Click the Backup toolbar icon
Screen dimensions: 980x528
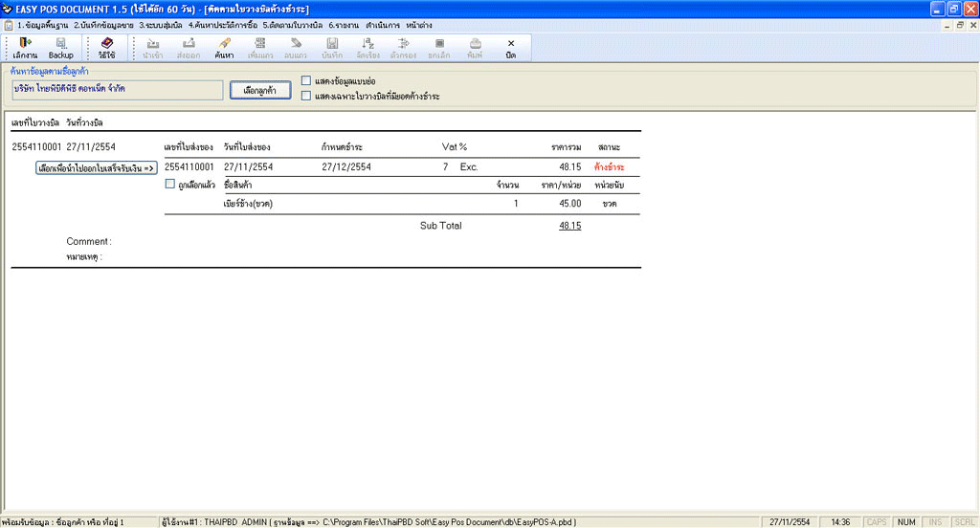tap(60, 48)
